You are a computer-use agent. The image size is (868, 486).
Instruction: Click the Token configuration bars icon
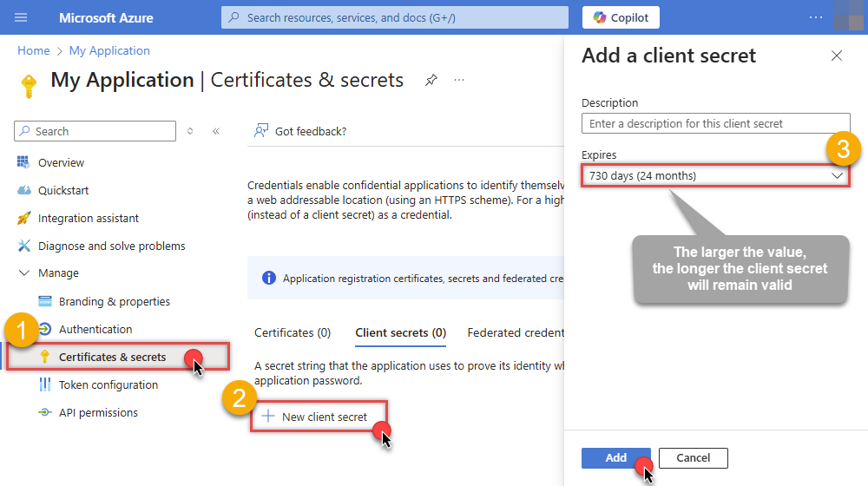click(45, 384)
